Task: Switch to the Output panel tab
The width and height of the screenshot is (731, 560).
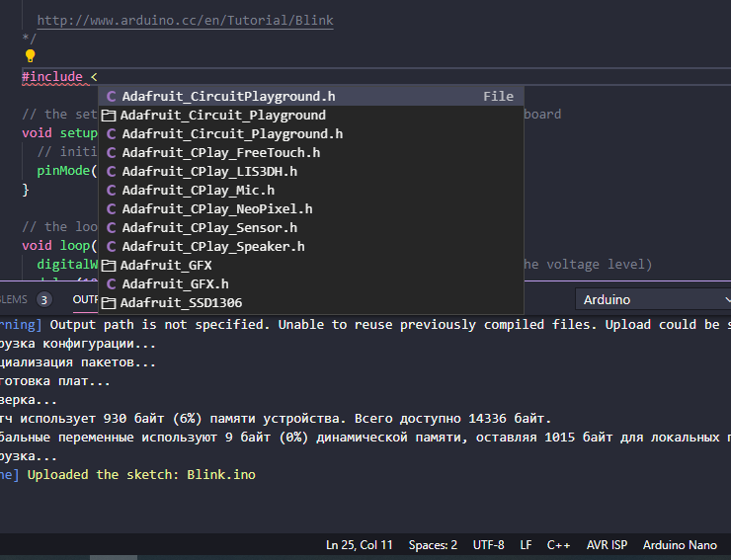Action: pos(85,299)
